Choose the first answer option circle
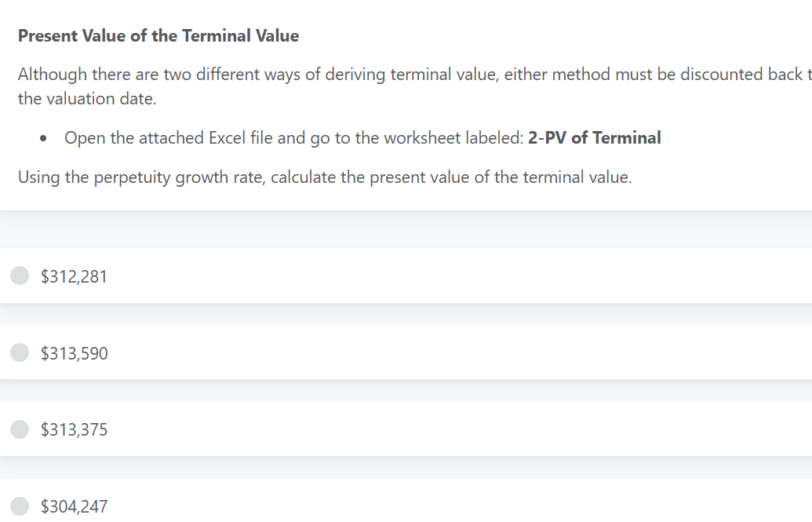 pyautogui.click(x=19, y=276)
